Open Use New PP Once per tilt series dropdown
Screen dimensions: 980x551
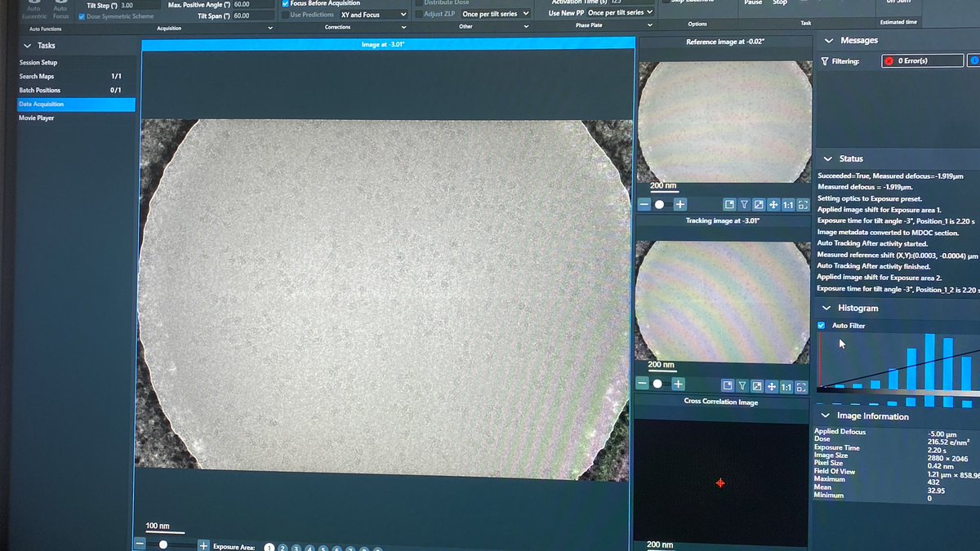pos(621,12)
